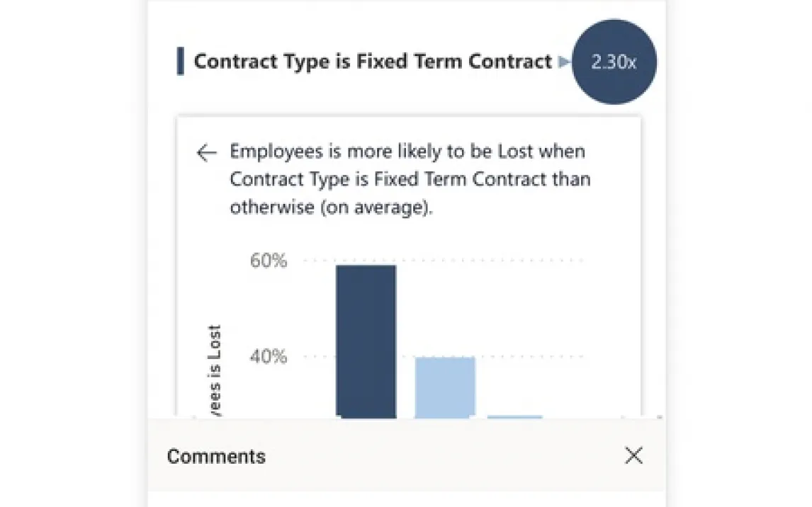Viewport: 812px width, 507px height.
Task: Click the small triangle pointer beside the title
Action: [x=564, y=62]
